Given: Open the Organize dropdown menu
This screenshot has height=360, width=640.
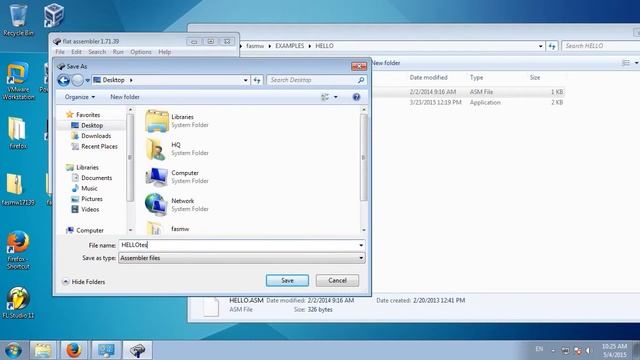Looking at the screenshot, I should 80,97.
